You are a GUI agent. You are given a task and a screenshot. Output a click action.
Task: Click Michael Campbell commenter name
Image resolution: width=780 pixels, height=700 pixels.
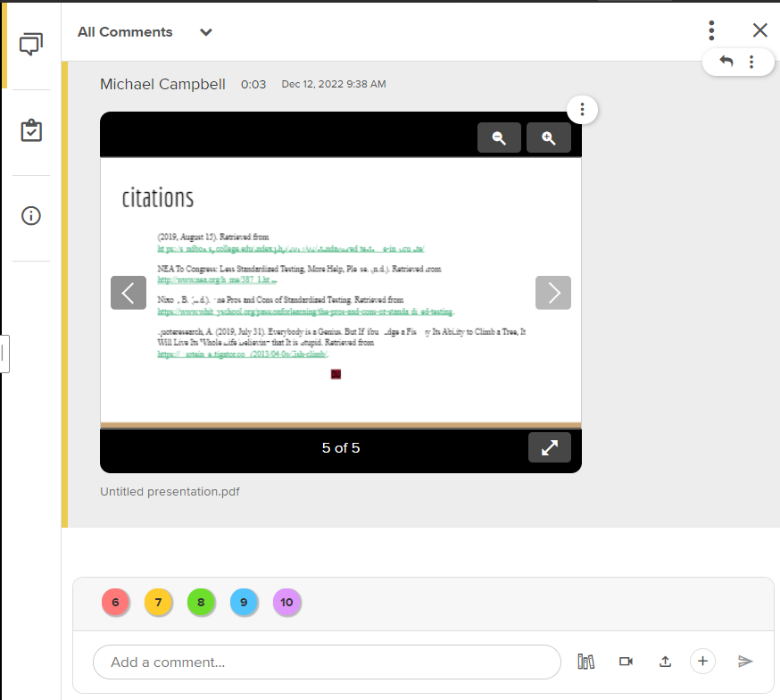click(162, 84)
